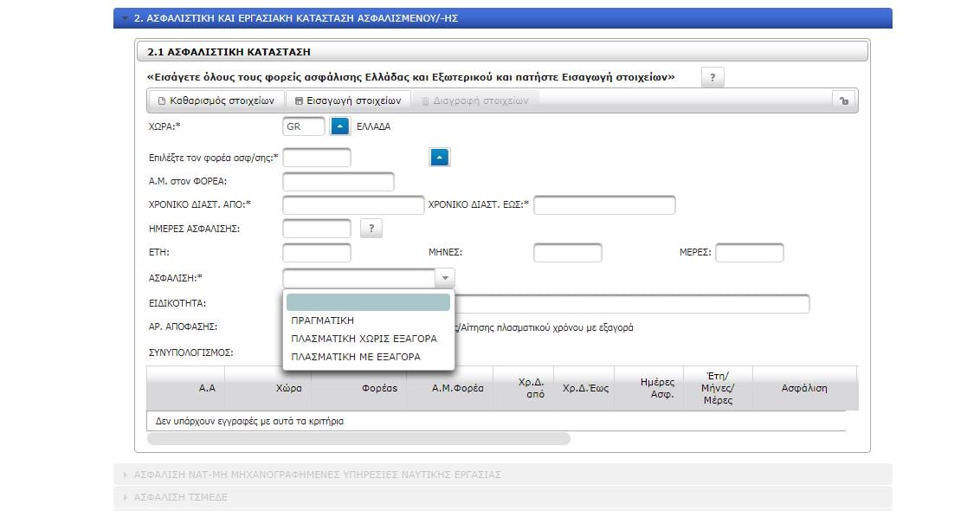This screenshot has height=511, width=980.
Task: Select ΠΡΑΓΜΑΤΙΚΗ from the dropdown list
Action: point(323,320)
